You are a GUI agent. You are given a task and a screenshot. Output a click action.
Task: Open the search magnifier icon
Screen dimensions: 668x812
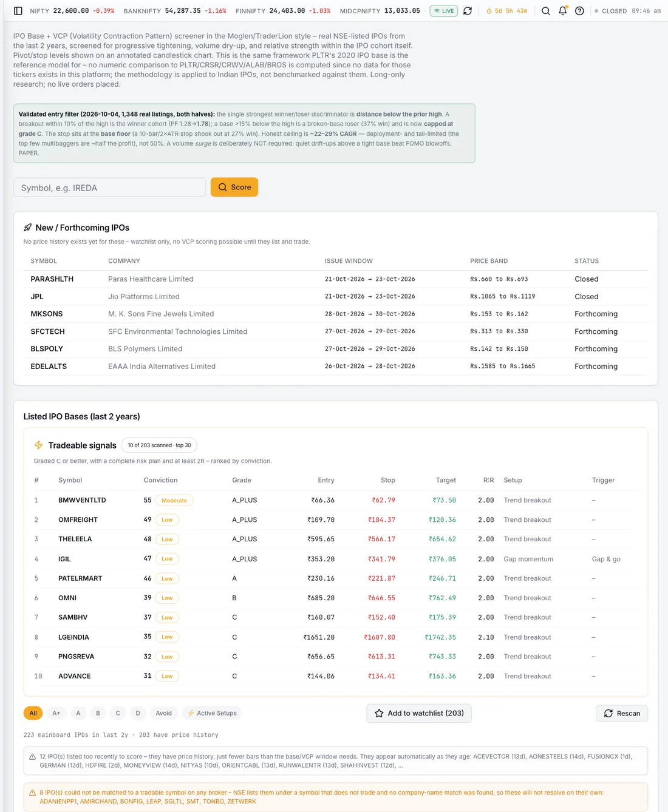(546, 11)
